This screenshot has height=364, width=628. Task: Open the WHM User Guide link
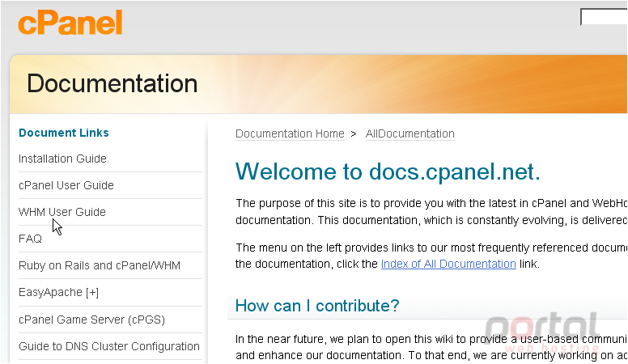[62, 212]
